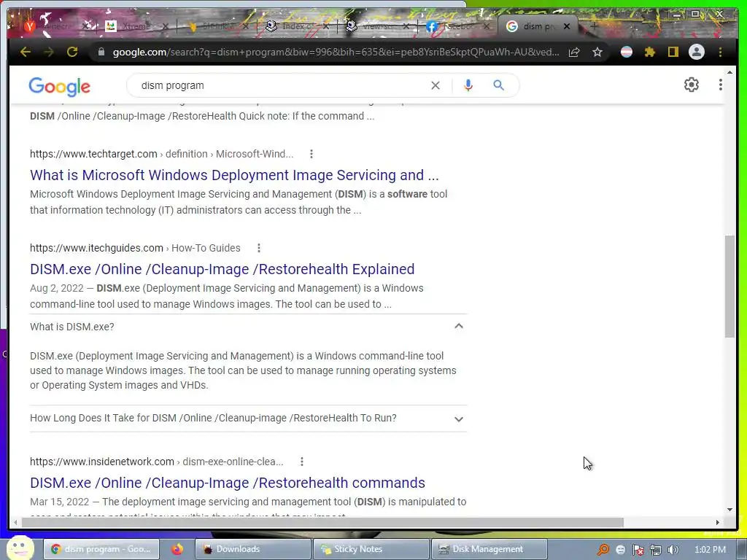
Task: Open Action Center flag tray icon
Action: (x=638, y=550)
